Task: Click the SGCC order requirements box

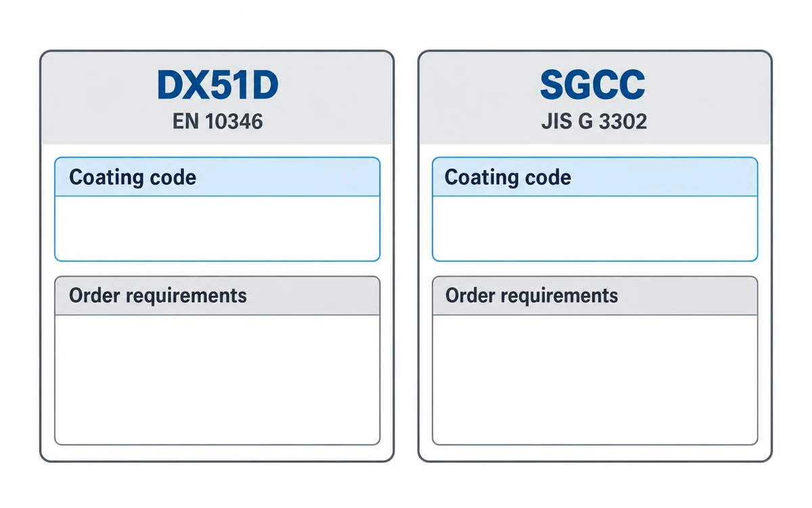Action: click(595, 379)
